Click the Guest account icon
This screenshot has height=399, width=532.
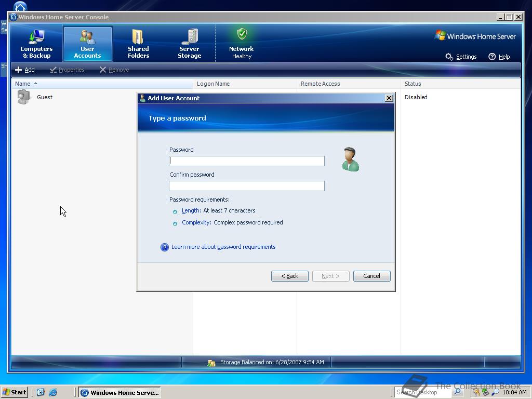pyautogui.click(x=23, y=97)
